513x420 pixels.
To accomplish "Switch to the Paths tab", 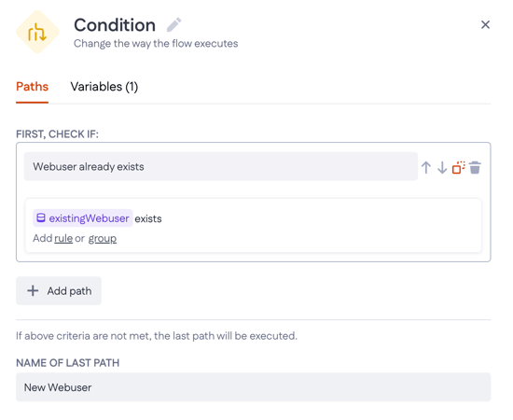I will (x=32, y=87).
